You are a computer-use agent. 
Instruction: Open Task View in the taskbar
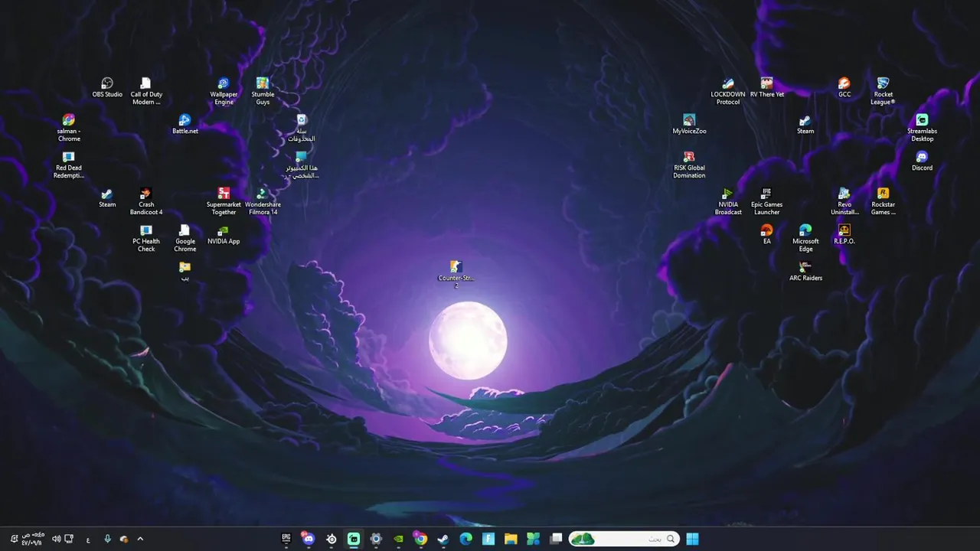(x=556, y=539)
